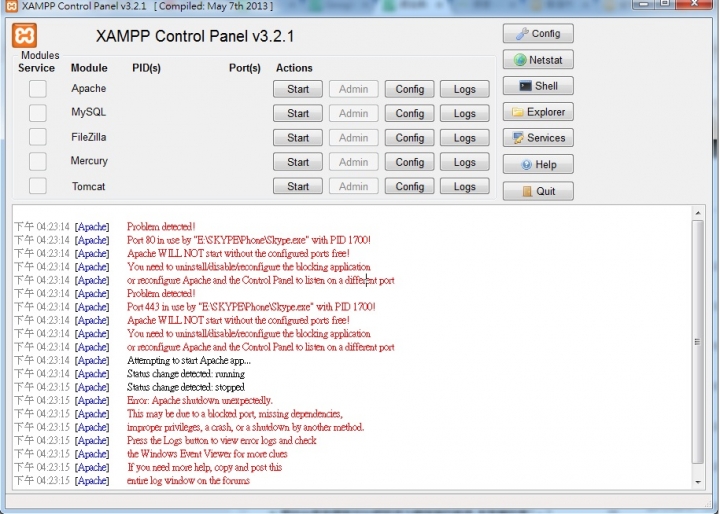Start the FileZilla module

298,138
